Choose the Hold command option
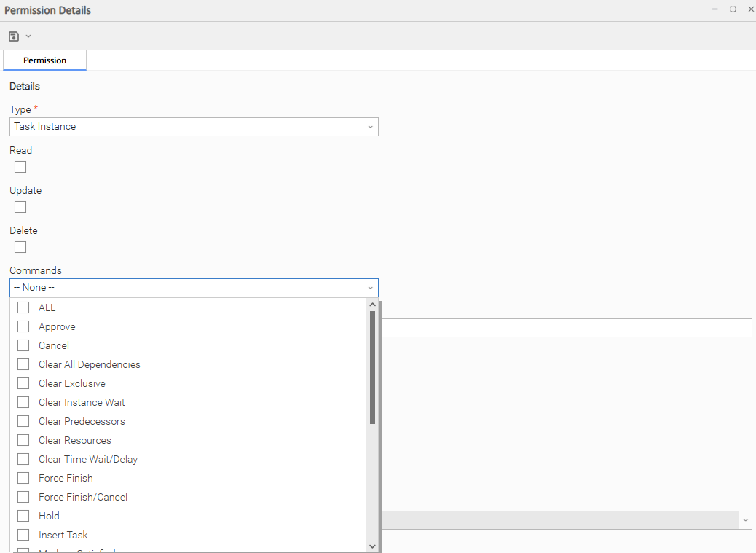The width and height of the screenshot is (756, 553). point(23,516)
